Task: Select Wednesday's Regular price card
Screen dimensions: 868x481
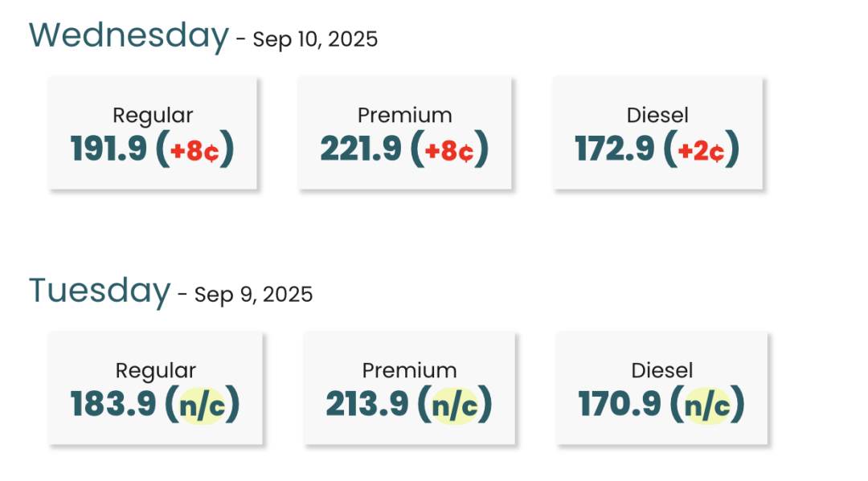Action: (x=152, y=133)
